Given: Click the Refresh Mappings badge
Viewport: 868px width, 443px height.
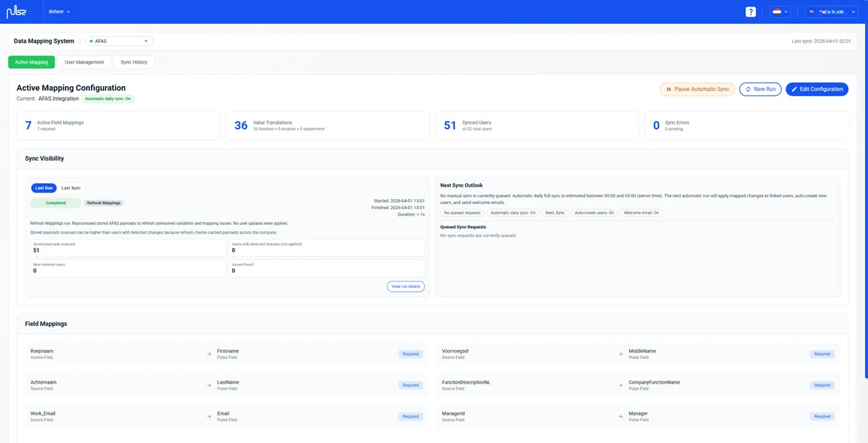Looking at the screenshot, I should click(x=104, y=203).
